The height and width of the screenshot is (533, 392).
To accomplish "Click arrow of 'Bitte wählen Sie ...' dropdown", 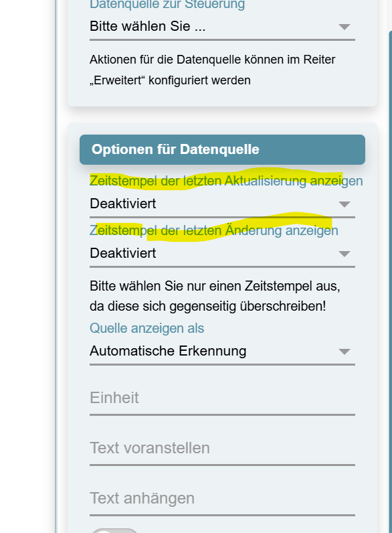I will point(344,27).
